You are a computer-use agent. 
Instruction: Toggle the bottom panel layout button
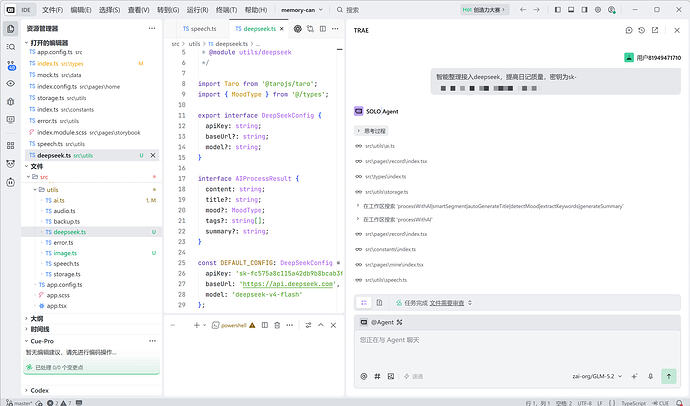571,9
